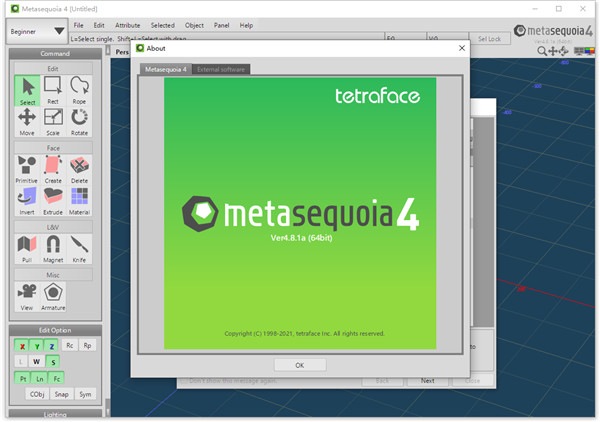Activate the Move tool
Screen dimensions: 600x422
[x=27, y=122]
